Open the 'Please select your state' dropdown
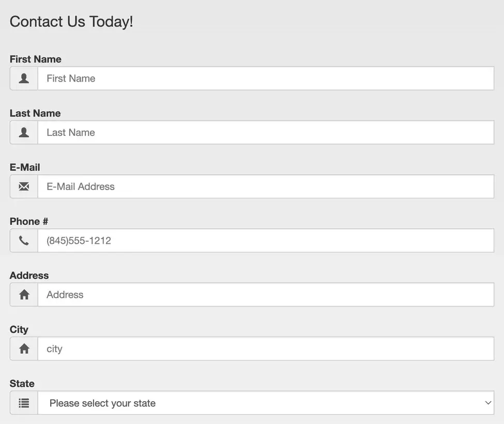Image resolution: width=504 pixels, height=424 pixels. [266, 403]
